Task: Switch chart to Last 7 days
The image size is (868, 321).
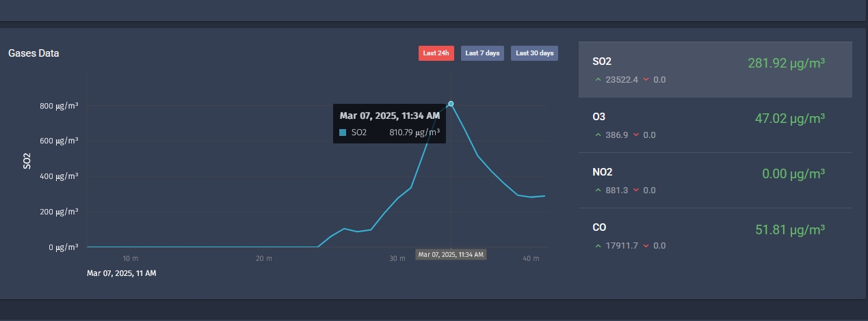Action: (x=482, y=53)
